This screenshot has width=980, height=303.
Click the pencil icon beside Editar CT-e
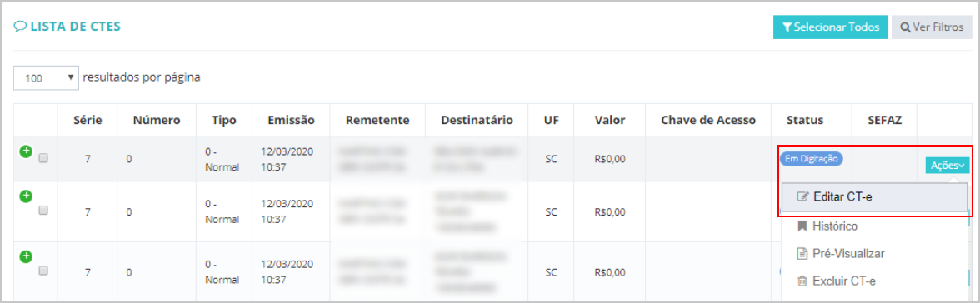click(803, 197)
